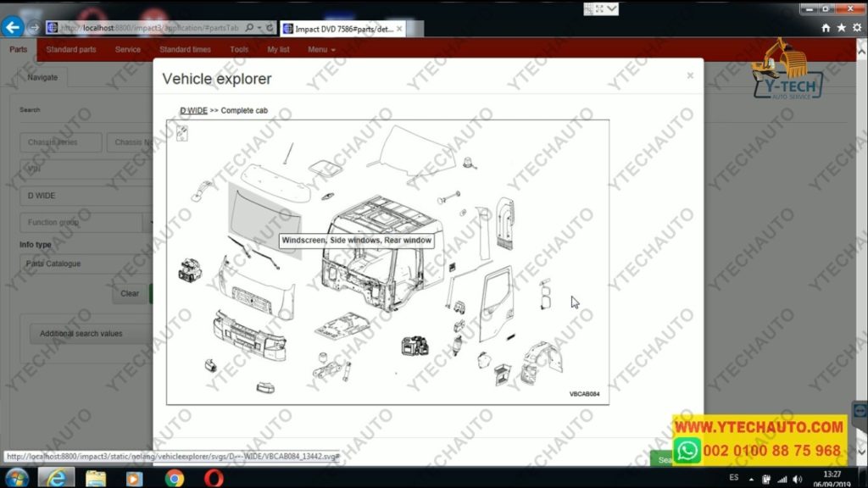
Task: Select the Navigate tab
Action: pyautogui.click(x=42, y=77)
